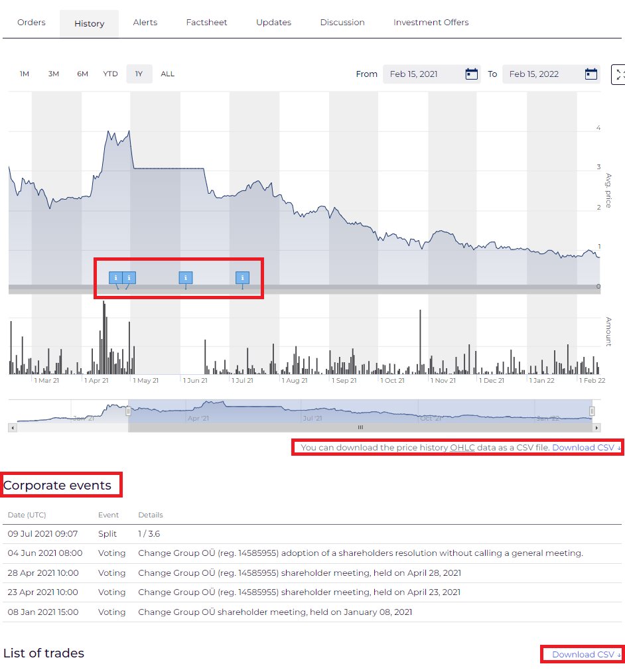This screenshot has width=625, height=672.
Task: Set chart range to 3M
Action: coord(54,74)
